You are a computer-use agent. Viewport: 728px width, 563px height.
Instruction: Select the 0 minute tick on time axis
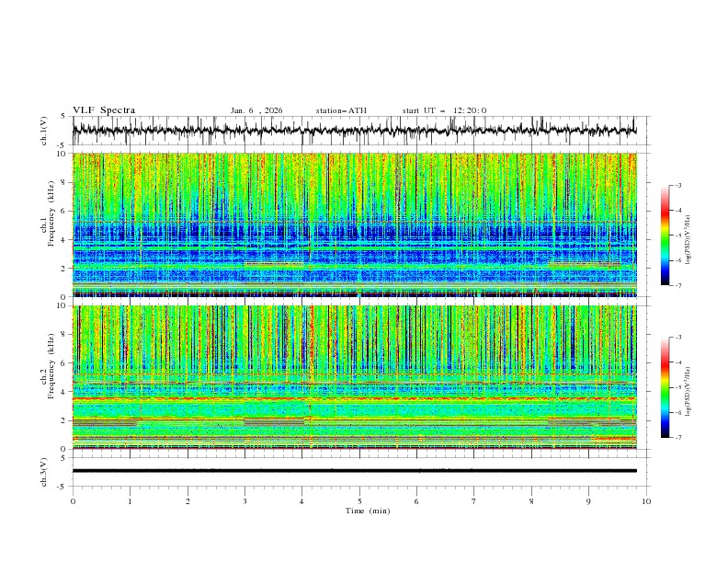pyautogui.click(x=74, y=500)
